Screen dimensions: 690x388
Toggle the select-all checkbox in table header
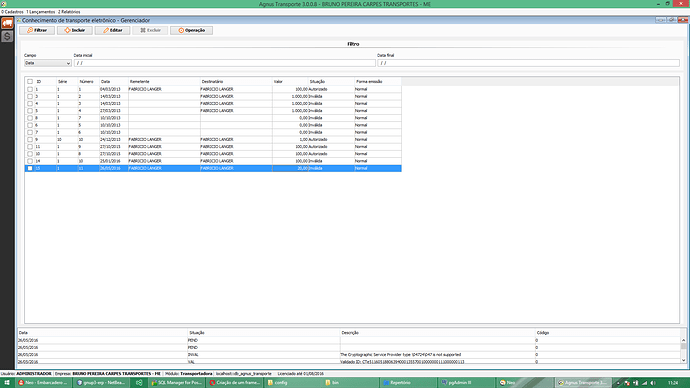tap(30, 82)
